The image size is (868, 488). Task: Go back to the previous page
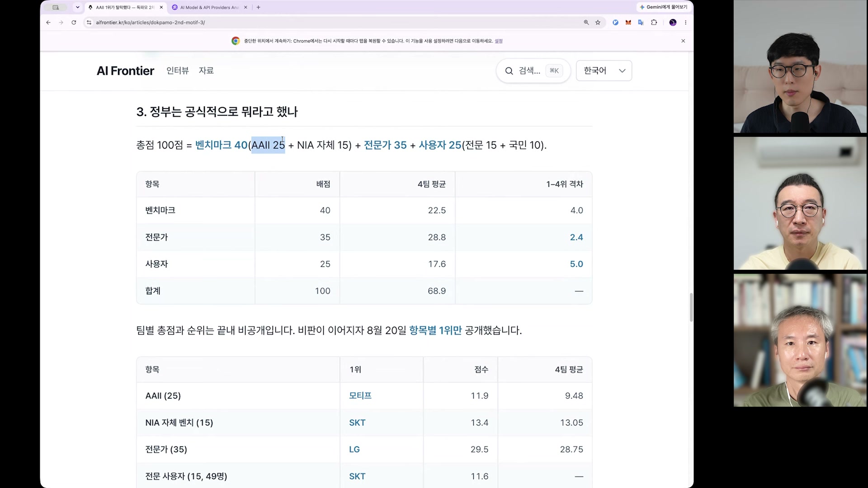[48, 22]
